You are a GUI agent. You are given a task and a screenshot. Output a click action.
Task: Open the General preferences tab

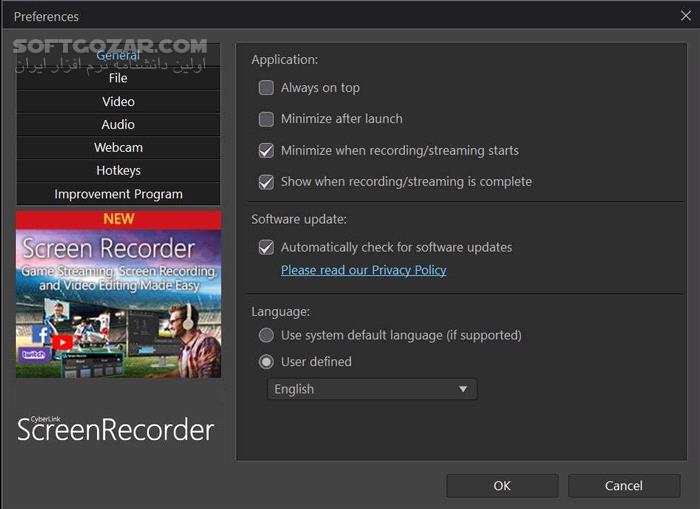pos(118,56)
